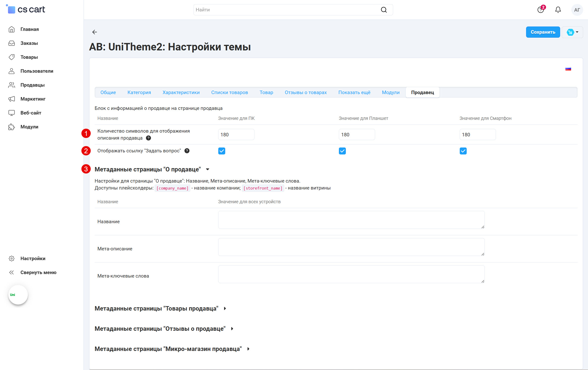Click the Мета-описание textarea
The height and width of the screenshot is (370, 588).
coord(351,247)
